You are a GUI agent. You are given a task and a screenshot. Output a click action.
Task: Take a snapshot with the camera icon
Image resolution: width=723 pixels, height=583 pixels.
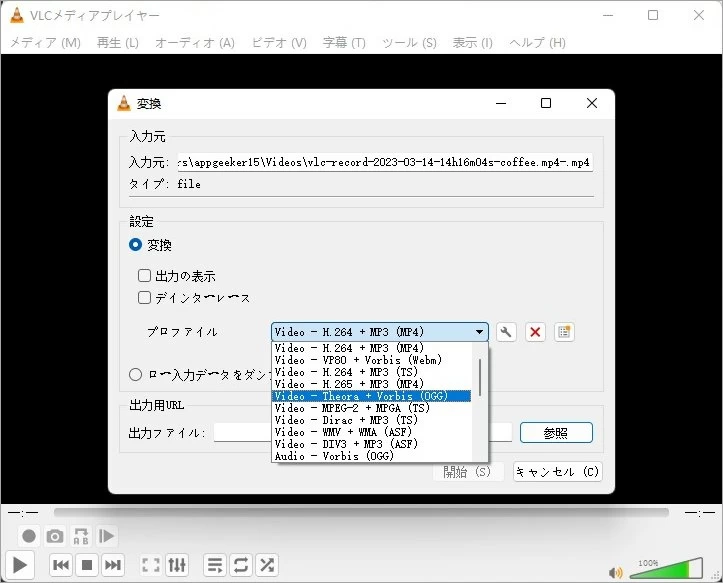[55, 536]
